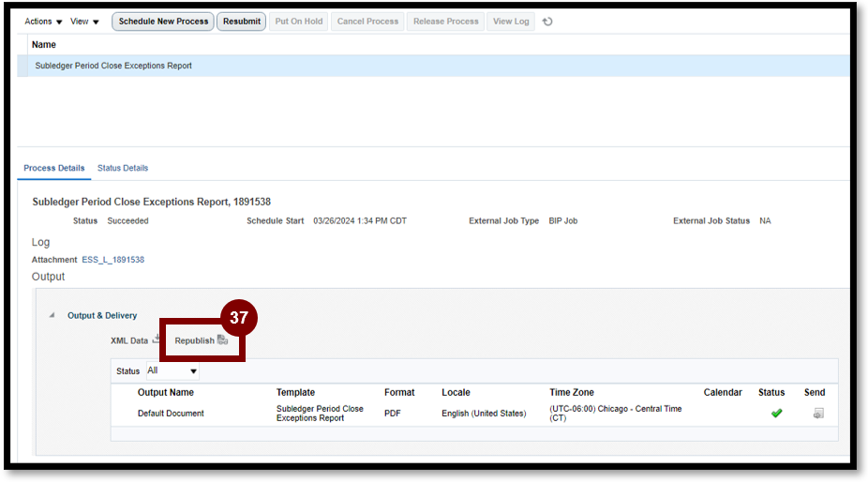The height and width of the screenshot is (483, 868).
Task: Open the Actions dropdown menu
Action: 43,22
